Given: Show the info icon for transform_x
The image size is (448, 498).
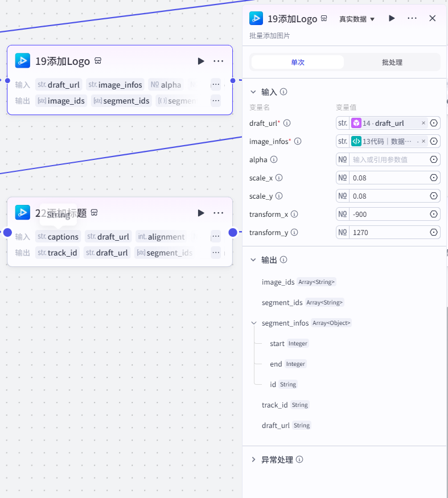Looking at the screenshot, I should 294,214.
